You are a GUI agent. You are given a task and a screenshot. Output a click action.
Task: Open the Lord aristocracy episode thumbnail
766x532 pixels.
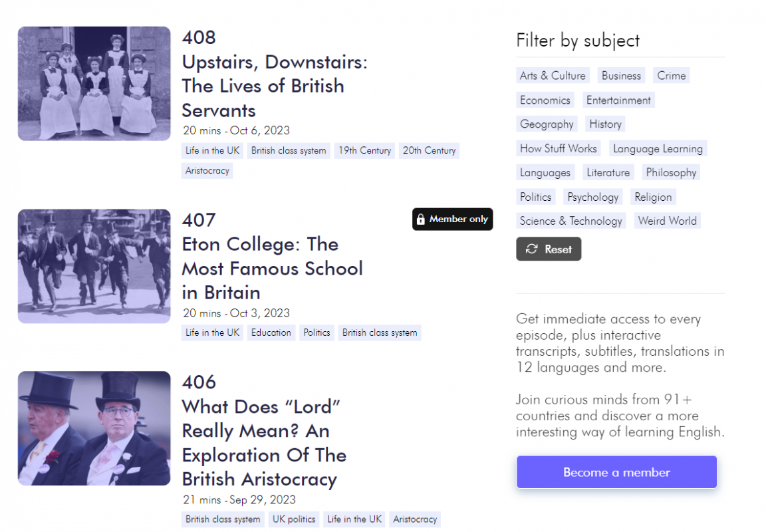click(x=94, y=428)
